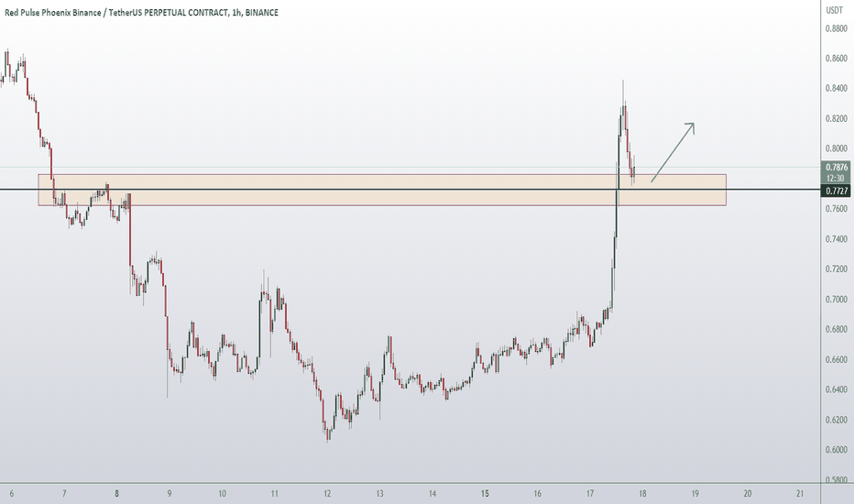Screen dimensions: 854x504
Task: Click price axis value 0.7000
Action: pos(836,300)
